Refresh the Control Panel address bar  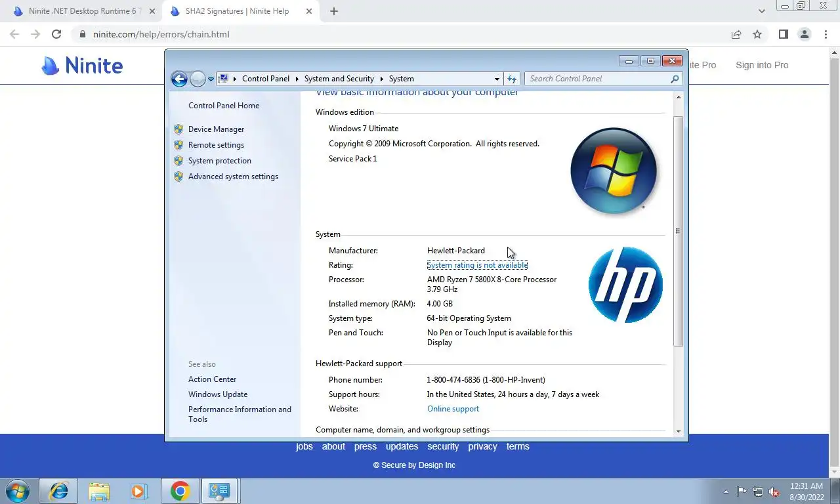[512, 79]
